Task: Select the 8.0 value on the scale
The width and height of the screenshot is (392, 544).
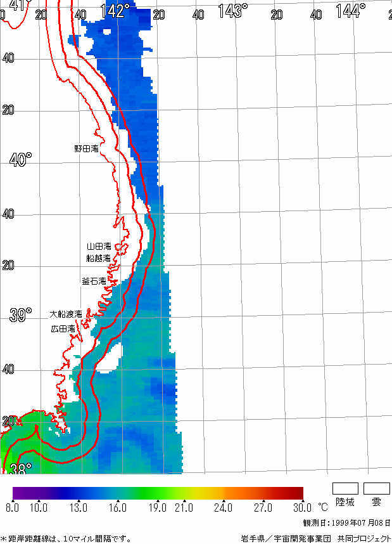Action: click(x=13, y=508)
